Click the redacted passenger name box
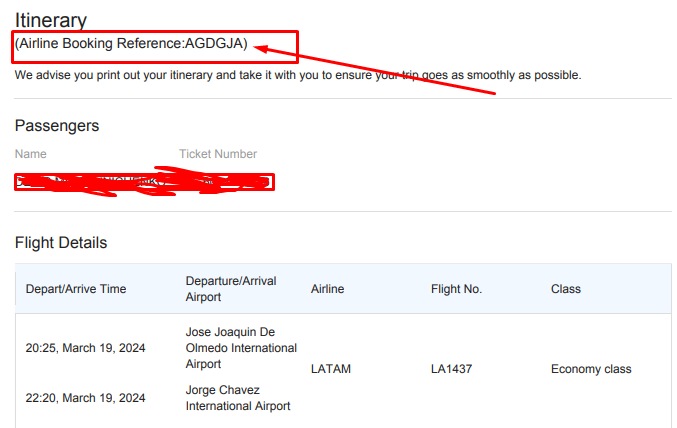This screenshot has width=677, height=428. (x=144, y=182)
